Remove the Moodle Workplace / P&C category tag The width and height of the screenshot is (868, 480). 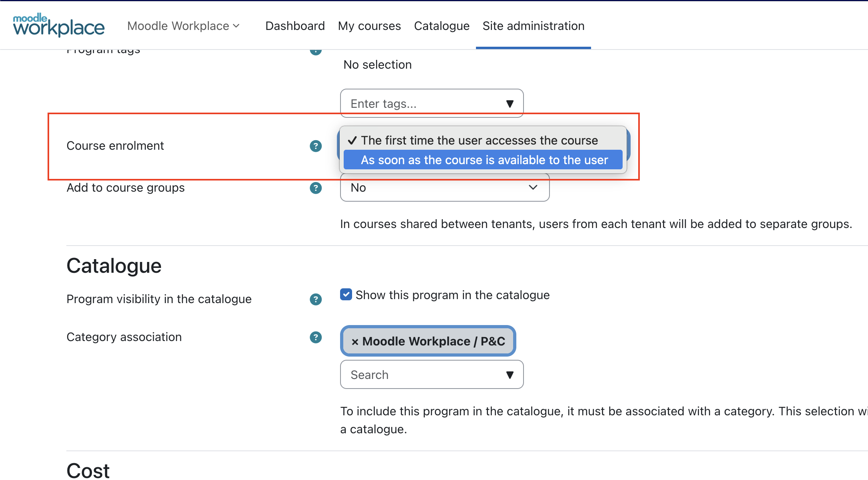click(x=355, y=342)
